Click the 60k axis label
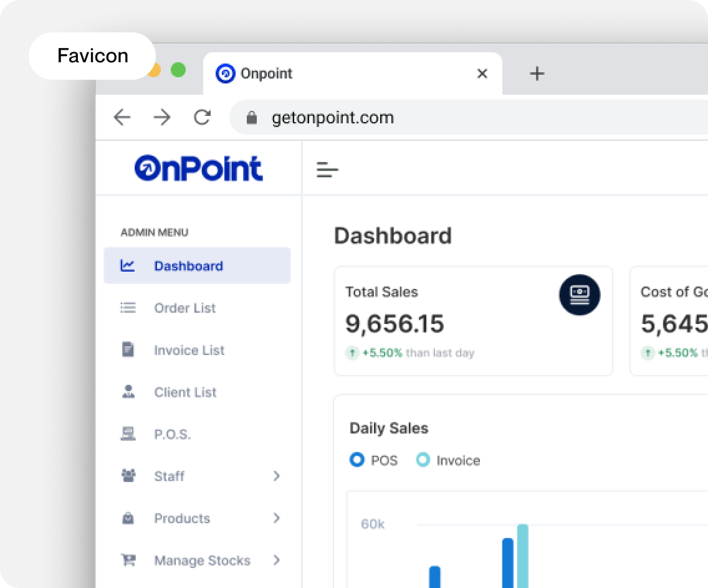This screenshot has height=588, width=708. (x=373, y=524)
